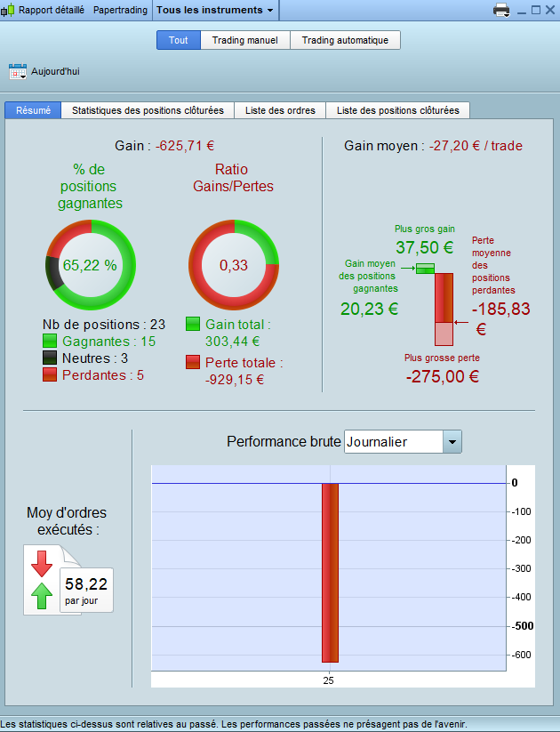Click the Gain -625,71 € value
560x732 pixels.
[185, 146]
